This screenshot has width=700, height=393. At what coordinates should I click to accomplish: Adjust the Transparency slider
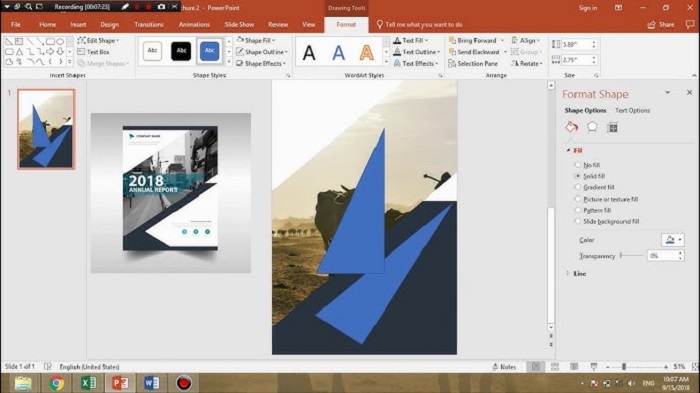[x=632, y=255]
